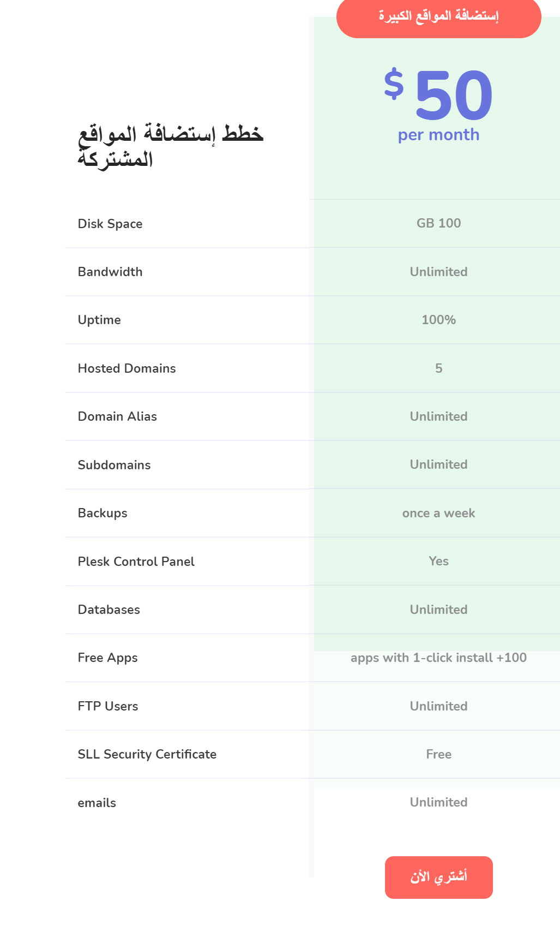Select the Plesk Control Panel label
Viewport: 560px width, 931px height.
(136, 562)
